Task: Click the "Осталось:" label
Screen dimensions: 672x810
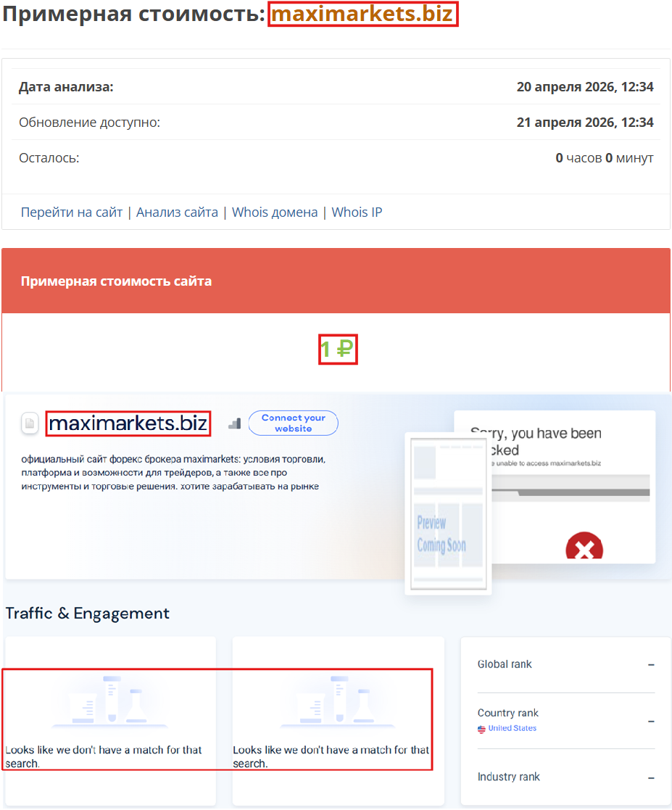Action: tap(49, 158)
